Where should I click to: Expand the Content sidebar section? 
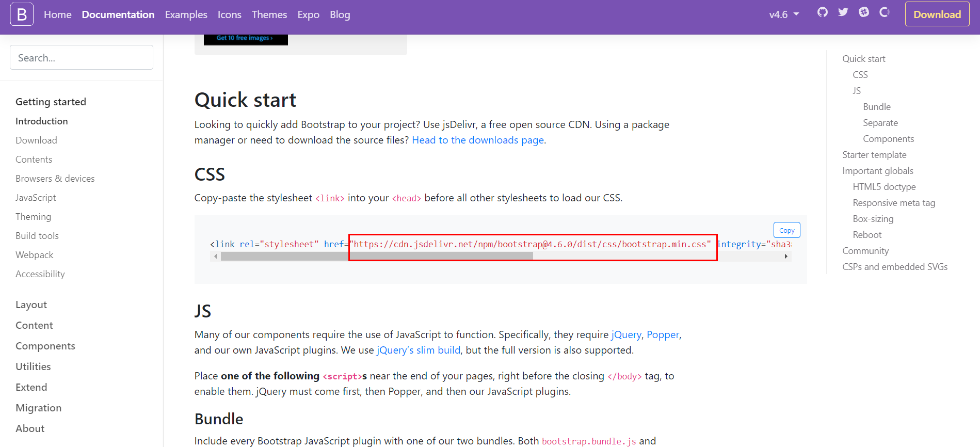[34, 325]
